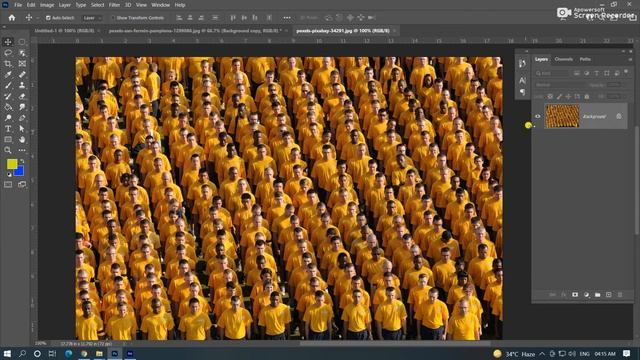Add a layer mask from Layers panel
This screenshot has height=360, width=640.
click(x=575, y=294)
